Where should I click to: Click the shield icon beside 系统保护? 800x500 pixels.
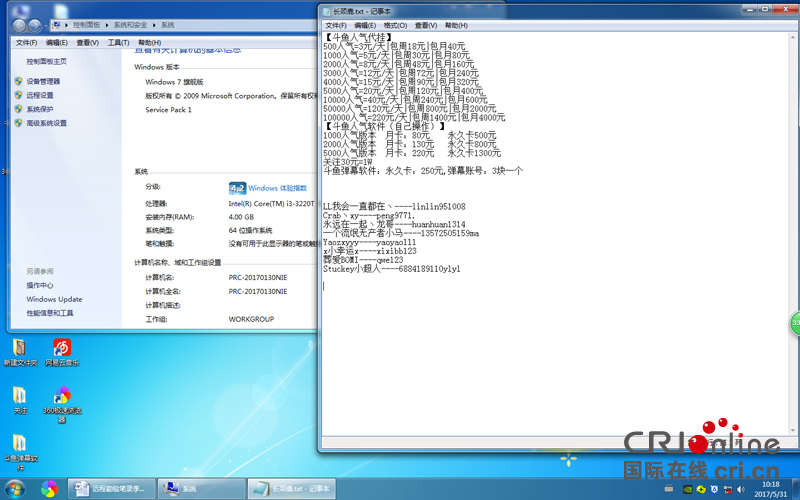coord(18,109)
